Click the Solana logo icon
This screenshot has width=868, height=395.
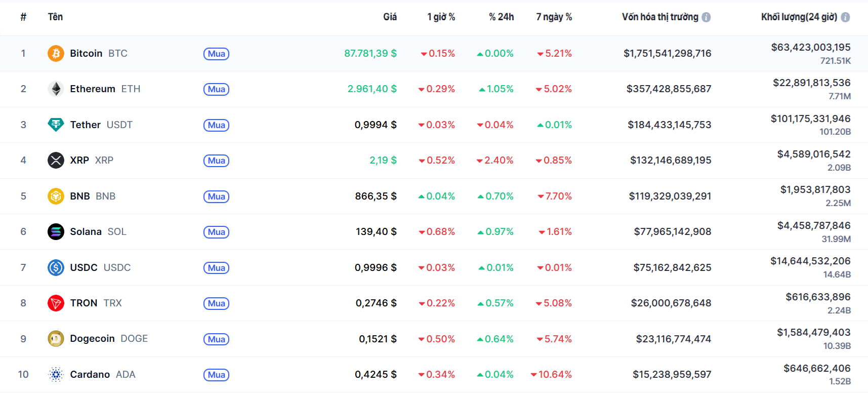(x=56, y=231)
